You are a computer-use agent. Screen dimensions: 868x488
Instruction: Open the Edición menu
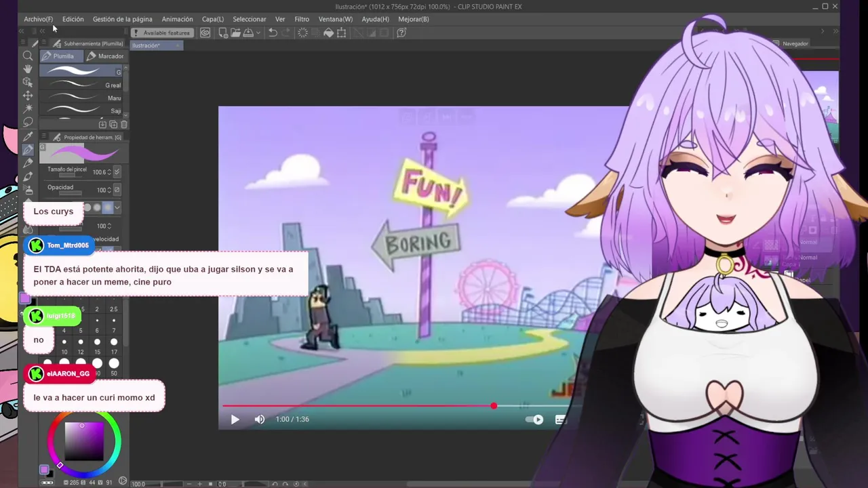pyautogui.click(x=73, y=19)
